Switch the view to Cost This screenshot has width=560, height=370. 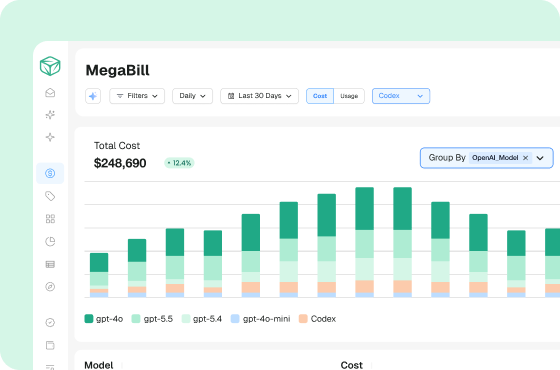[x=320, y=96]
